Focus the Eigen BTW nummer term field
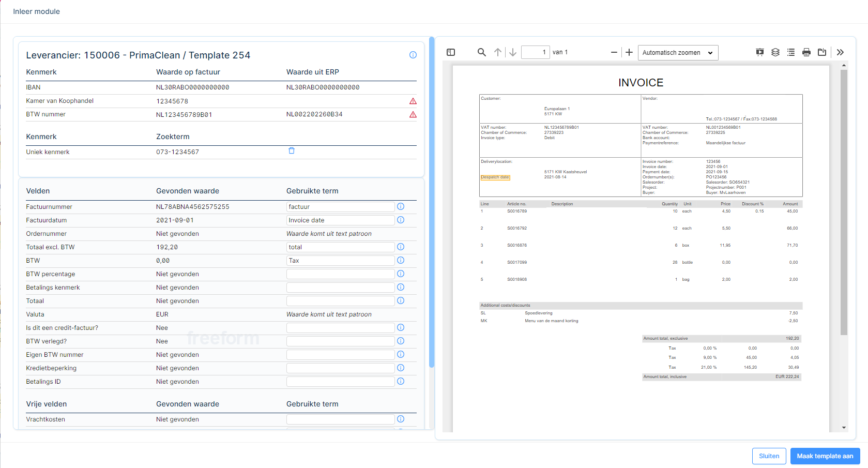The width and height of the screenshot is (868, 468). 340,355
